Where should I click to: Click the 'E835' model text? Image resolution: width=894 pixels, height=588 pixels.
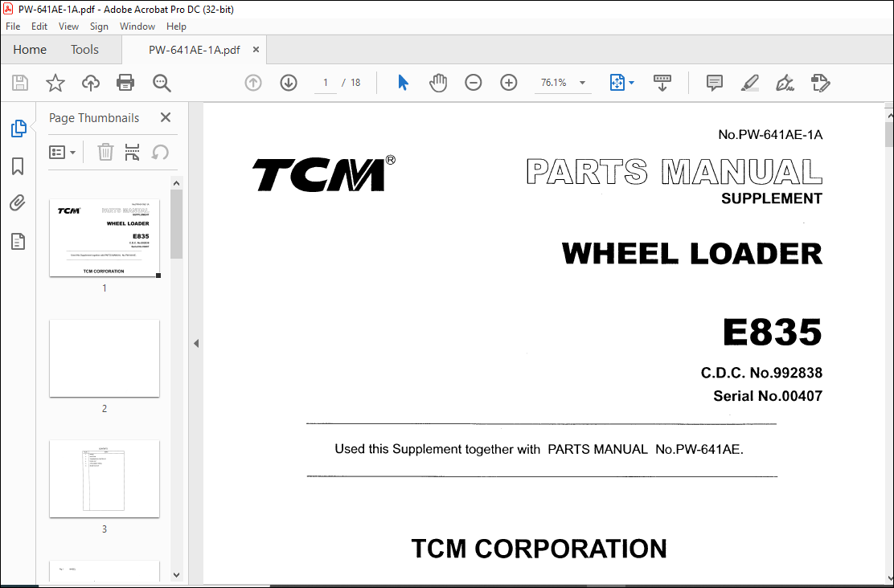772,333
